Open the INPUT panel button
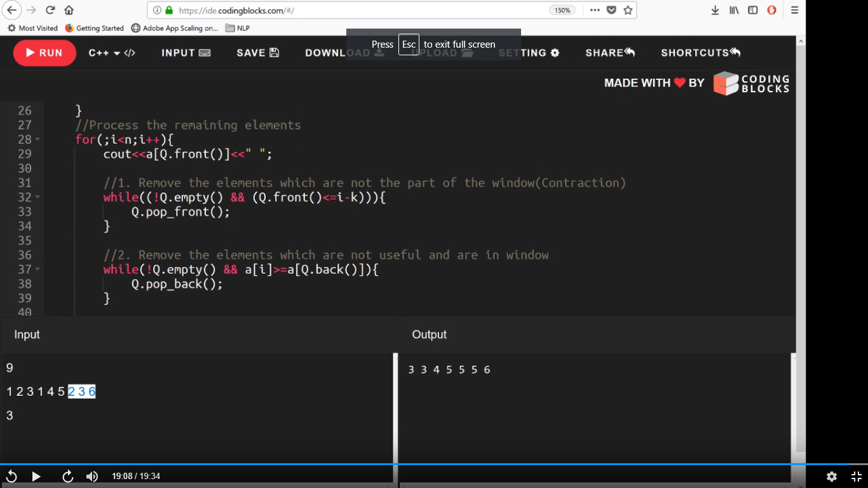Viewport: 868px width, 488px height. click(186, 53)
